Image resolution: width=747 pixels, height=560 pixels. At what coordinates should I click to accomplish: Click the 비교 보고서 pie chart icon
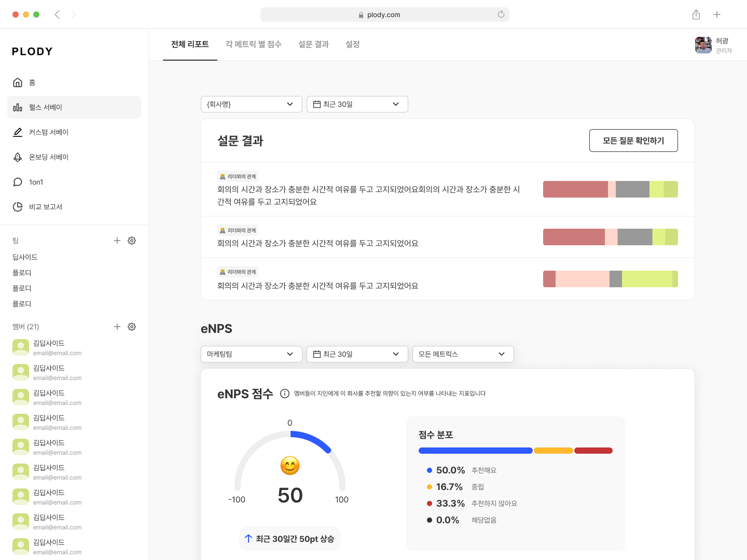tap(18, 207)
